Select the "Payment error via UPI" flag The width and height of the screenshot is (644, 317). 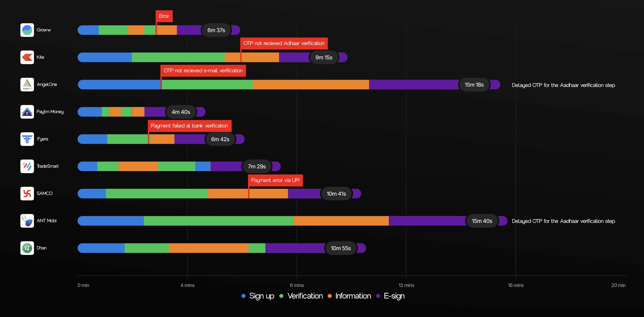pyautogui.click(x=275, y=180)
